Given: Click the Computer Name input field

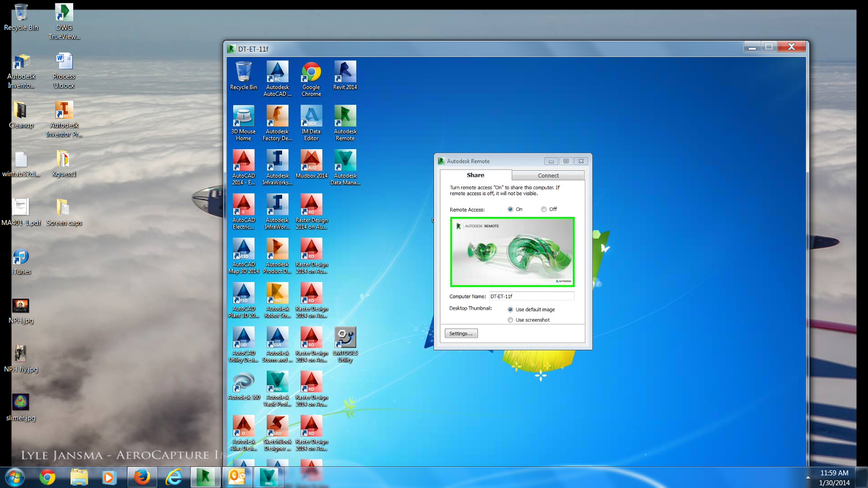Looking at the screenshot, I should tap(532, 297).
